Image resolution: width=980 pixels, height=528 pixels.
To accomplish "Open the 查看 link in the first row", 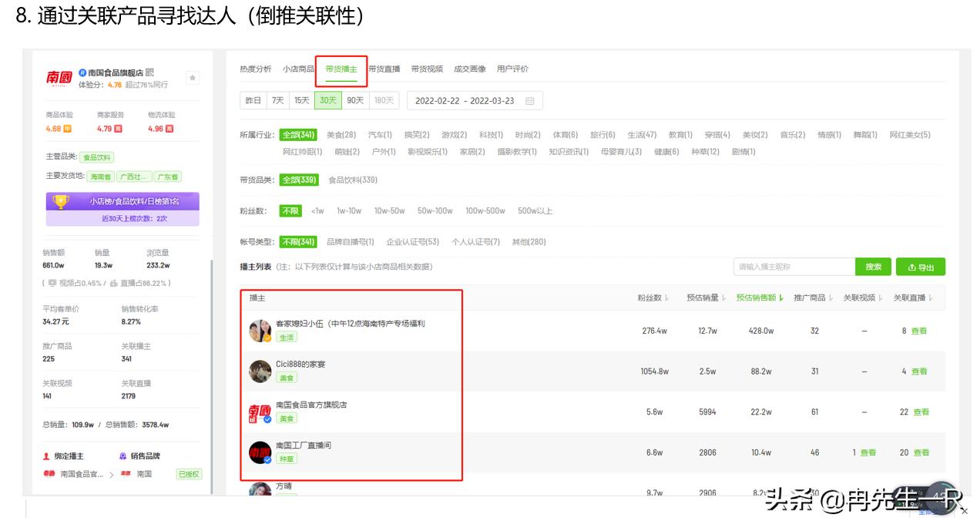I will (920, 330).
